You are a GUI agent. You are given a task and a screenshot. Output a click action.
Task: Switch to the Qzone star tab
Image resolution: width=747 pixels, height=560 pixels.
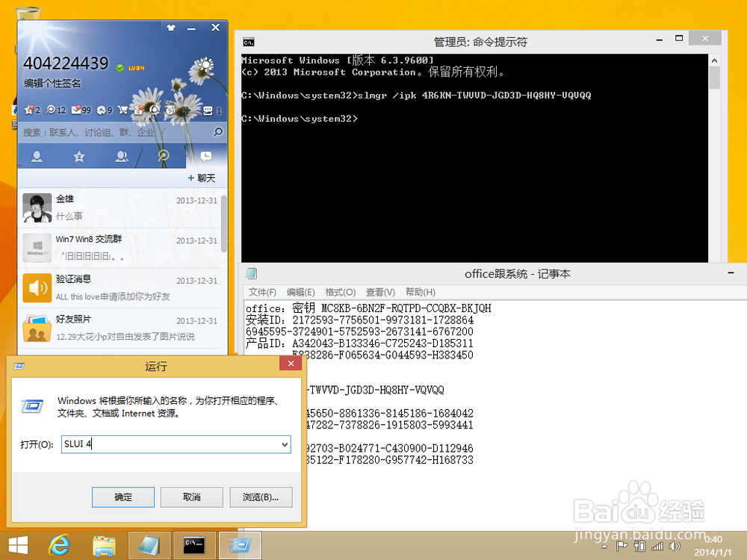[79, 156]
